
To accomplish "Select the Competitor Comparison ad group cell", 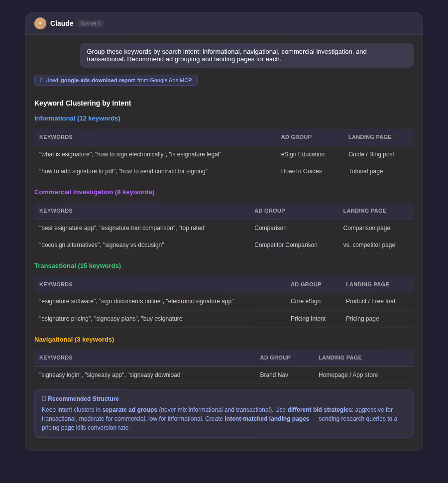I will click(x=286, y=245).
